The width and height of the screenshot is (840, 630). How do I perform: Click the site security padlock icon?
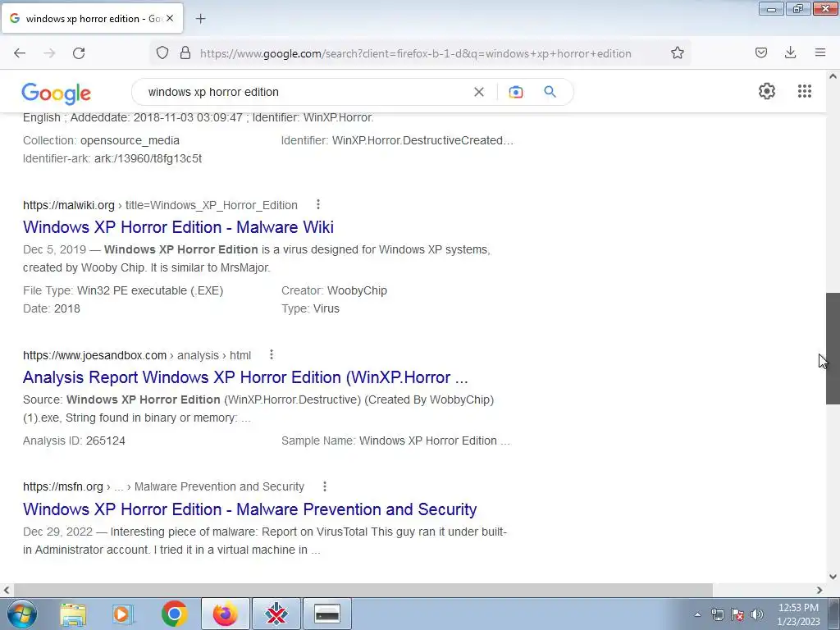pyautogui.click(x=185, y=53)
